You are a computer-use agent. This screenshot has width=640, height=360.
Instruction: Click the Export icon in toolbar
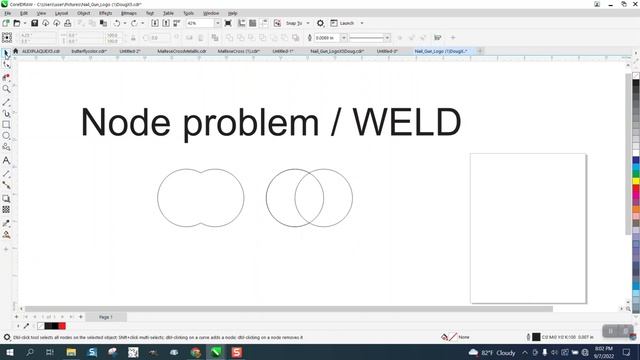pos(166,23)
